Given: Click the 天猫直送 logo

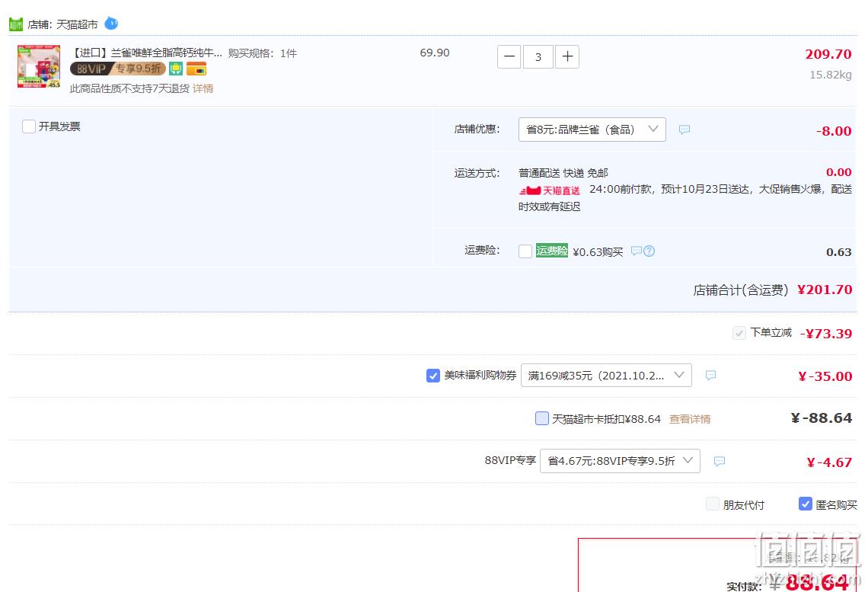Looking at the screenshot, I should (x=550, y=190).
